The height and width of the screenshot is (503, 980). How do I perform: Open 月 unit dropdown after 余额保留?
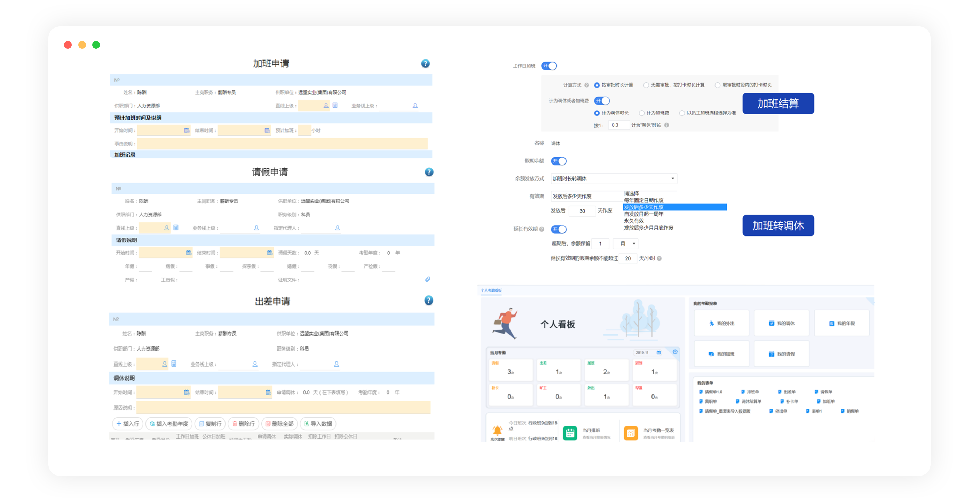[626, 243]
